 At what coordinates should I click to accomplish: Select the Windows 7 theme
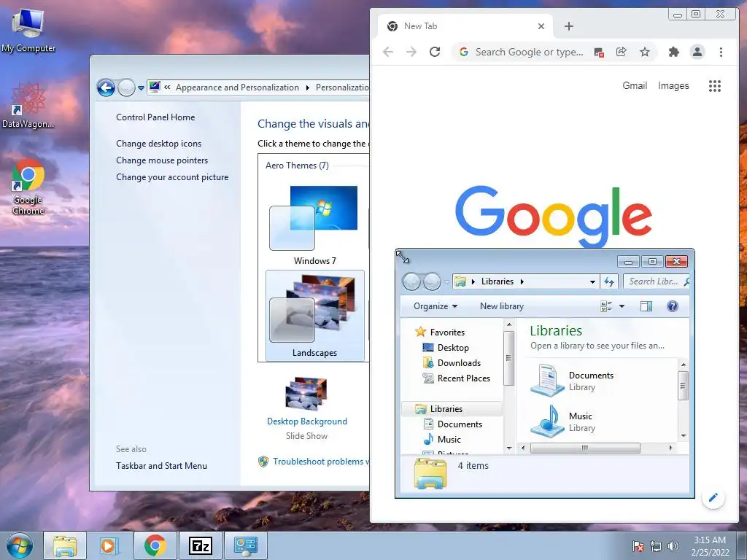[315, 225]
